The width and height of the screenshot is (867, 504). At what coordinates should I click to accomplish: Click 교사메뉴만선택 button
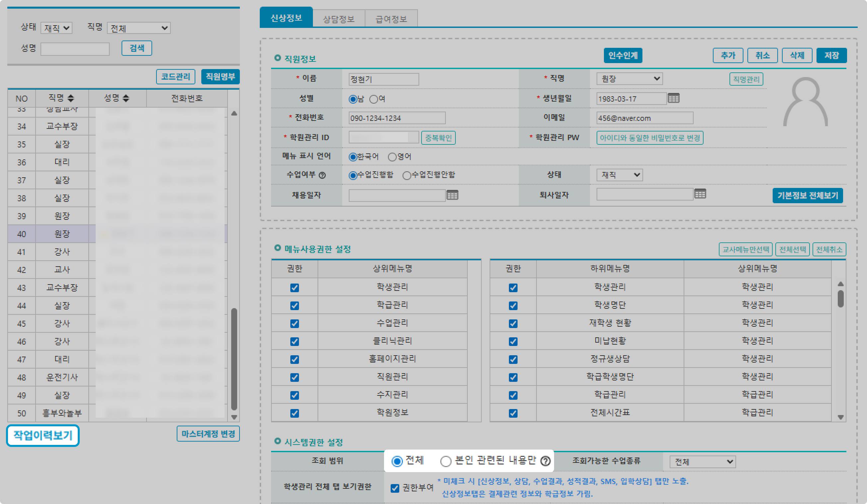(x=745, y=249)
